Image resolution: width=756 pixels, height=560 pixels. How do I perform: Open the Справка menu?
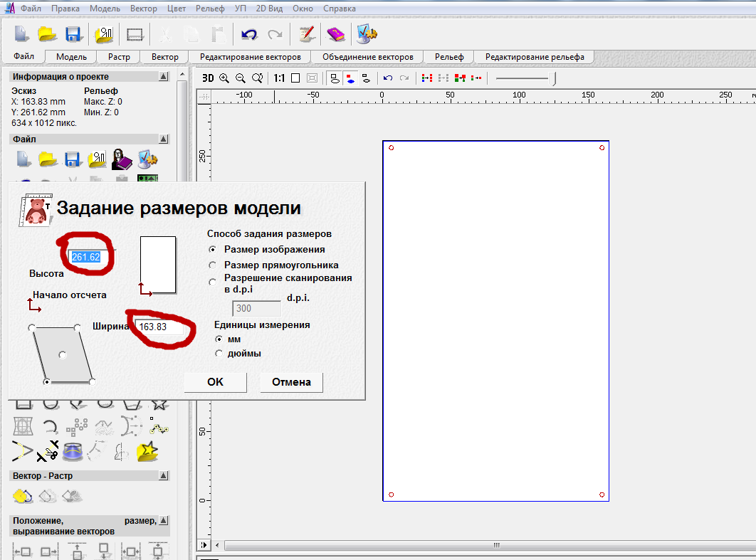[x=340, y=9]
